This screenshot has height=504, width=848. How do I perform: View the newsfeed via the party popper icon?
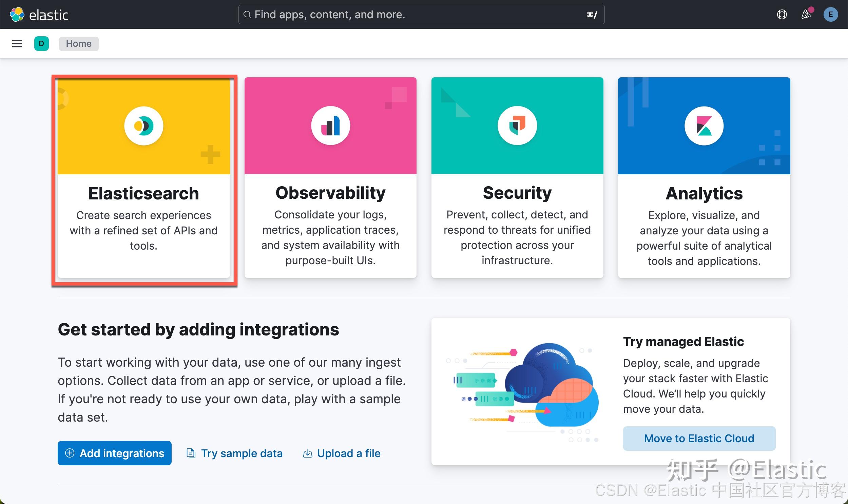point(806,14)
